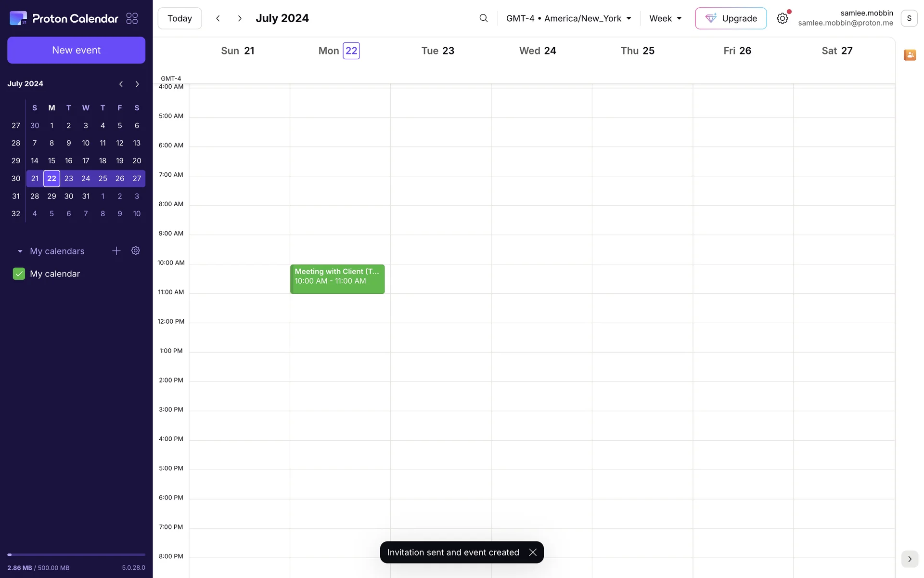924x578 pixels.
Task: Go to next week arrow
Action: pos(240,18)
